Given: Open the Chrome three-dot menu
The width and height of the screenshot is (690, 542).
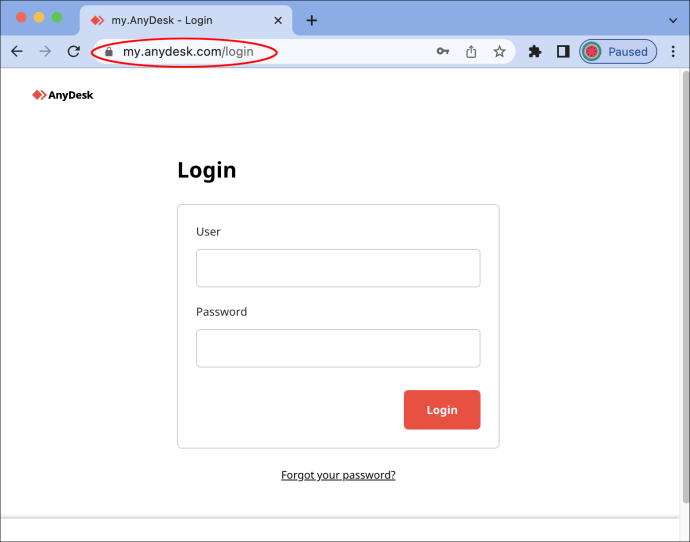Looking at the screenshot, I should tap(673, 51).
